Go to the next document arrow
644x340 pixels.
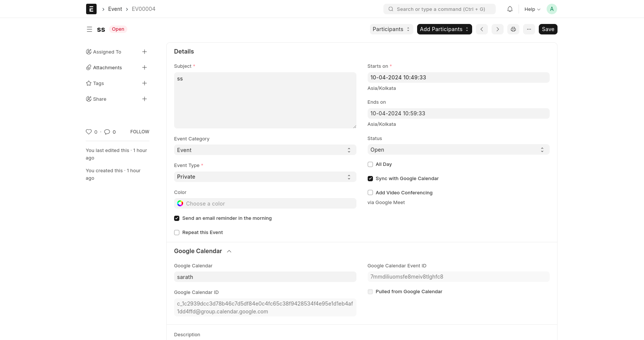pos(497,29)
